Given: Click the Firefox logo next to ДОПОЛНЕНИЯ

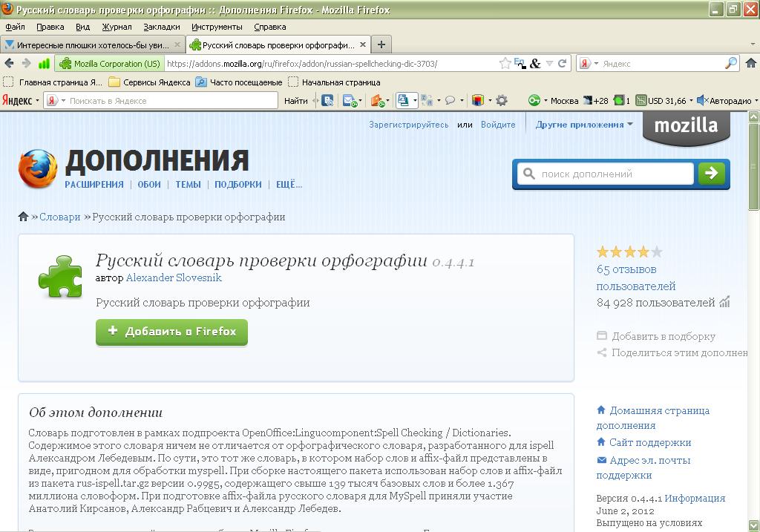Looking at the screenshot, I should coord(38,168).
